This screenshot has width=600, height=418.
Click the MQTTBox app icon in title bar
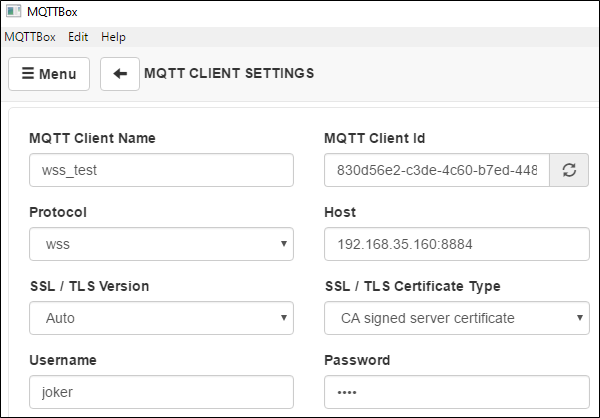pos(13,11)
